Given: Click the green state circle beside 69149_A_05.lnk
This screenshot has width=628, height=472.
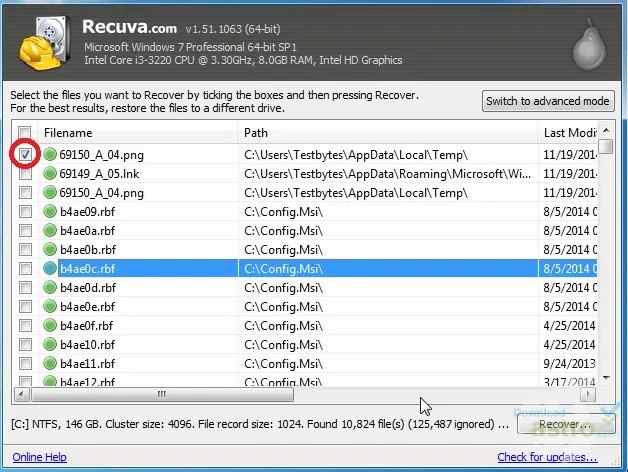Looking at the screenshot, I should tap(50, 173).
